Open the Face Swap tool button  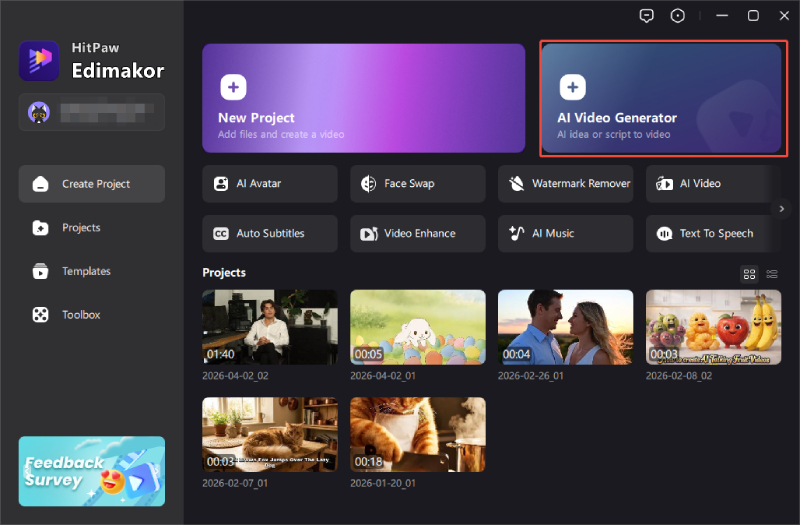click(x=418, y=184)
